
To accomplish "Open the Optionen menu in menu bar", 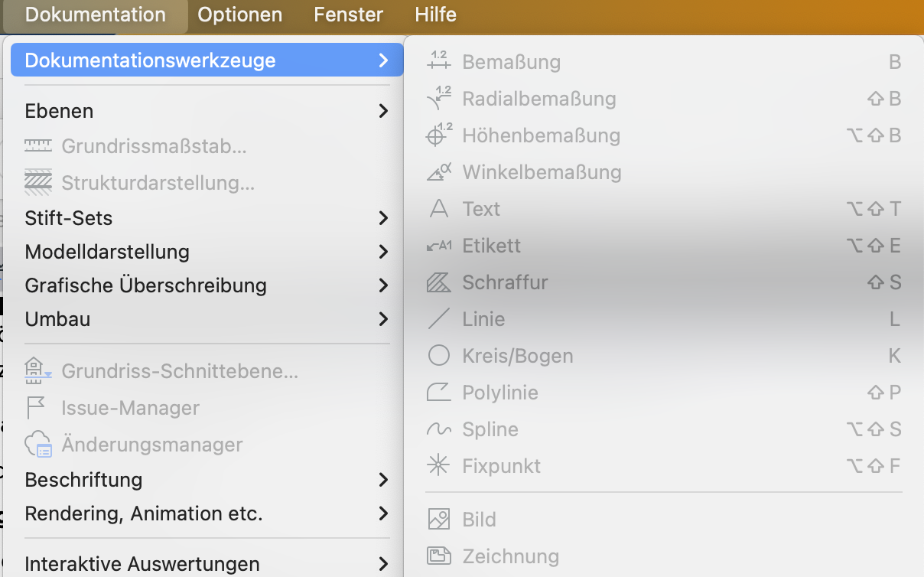I will (x=239, y=15).
